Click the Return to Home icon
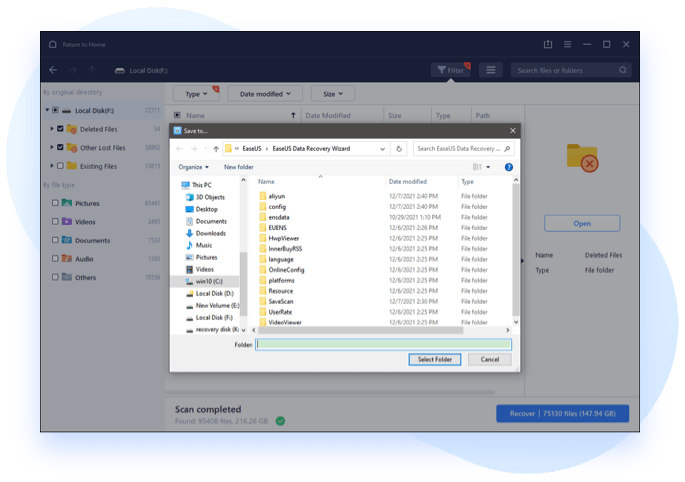The width and height of the screenshot is (685, 482). click(53, 44)
